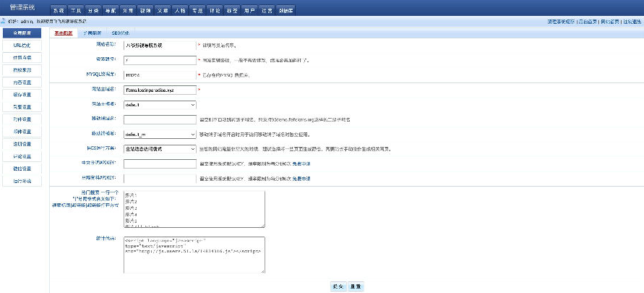Click inside the 热门搜索 text area
This screenshot has height=293, width=644.
[x=194, y=209]
